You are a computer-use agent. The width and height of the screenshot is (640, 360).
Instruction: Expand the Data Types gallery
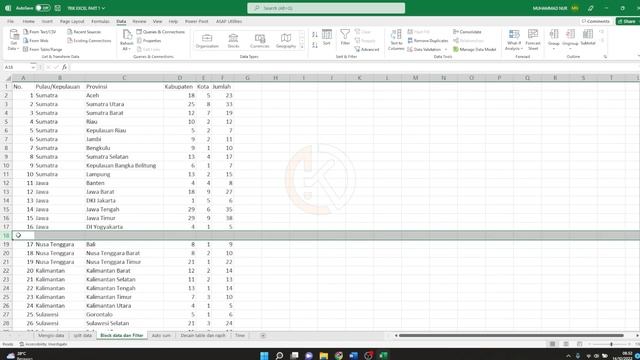click(x=302, y=47)
